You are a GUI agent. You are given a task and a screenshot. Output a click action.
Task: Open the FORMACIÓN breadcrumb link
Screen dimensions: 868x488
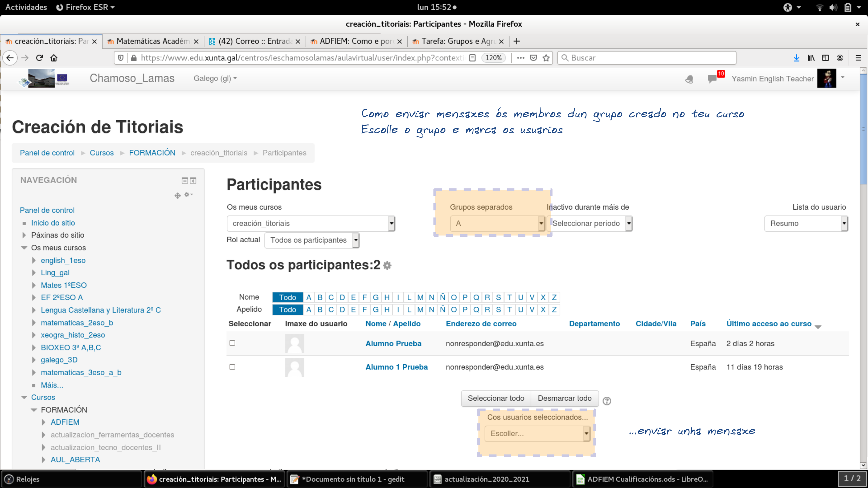[x=152, y=153]
